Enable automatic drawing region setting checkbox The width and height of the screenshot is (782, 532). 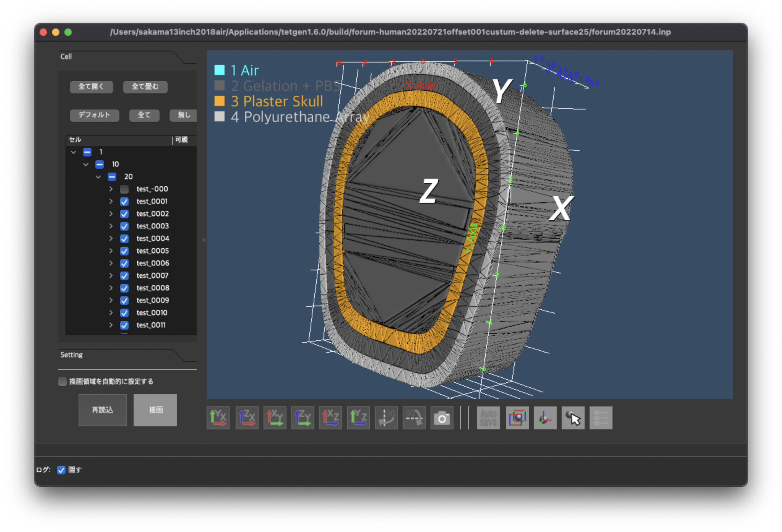click(x=62, y=382)
